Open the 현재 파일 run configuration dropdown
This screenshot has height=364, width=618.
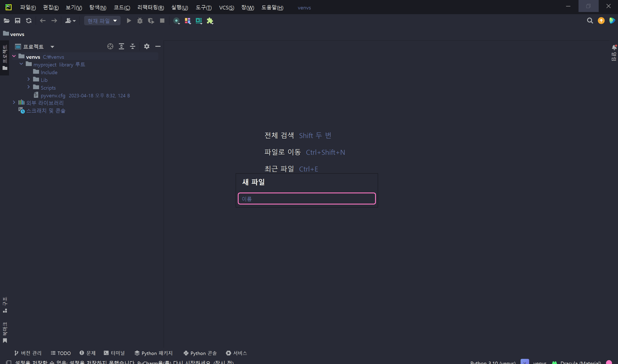point(102,21)
